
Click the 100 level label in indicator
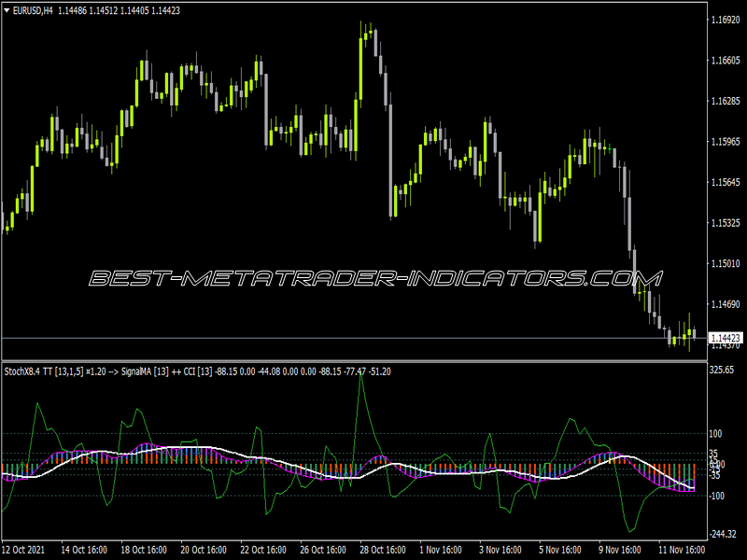click(715, 433)
